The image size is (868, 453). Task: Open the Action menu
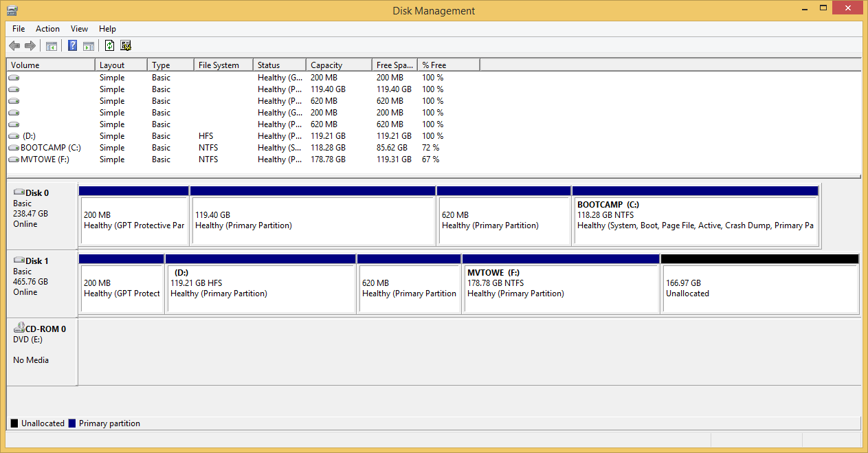coord(47,29)
